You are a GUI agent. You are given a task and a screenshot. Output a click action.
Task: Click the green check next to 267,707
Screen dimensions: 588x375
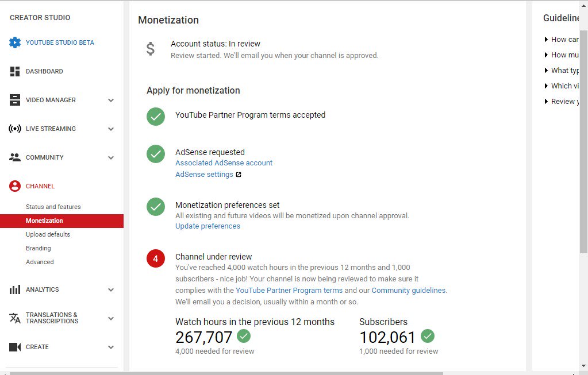point(244,336)
